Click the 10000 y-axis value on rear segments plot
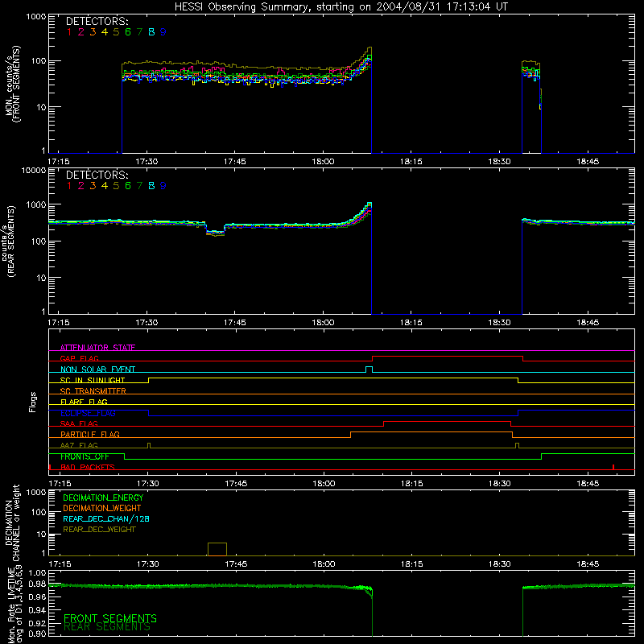This screenshot has width=644, height=644. click(34, 170)
